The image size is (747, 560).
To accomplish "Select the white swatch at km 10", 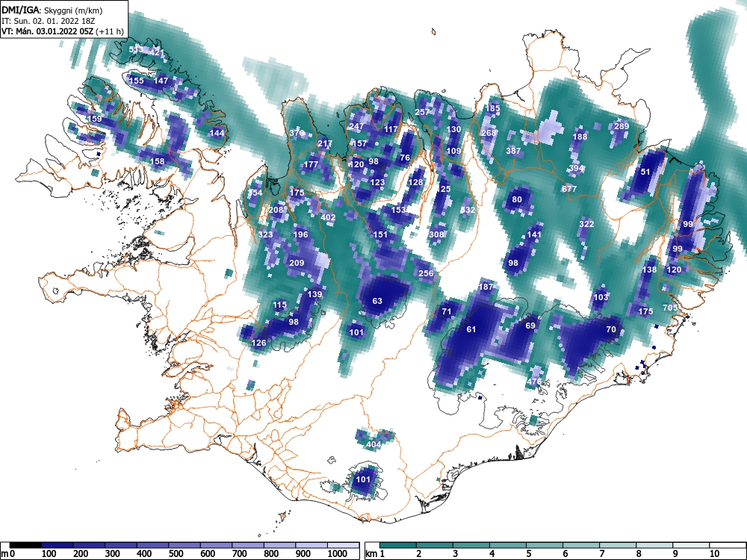I will point(728,545).
